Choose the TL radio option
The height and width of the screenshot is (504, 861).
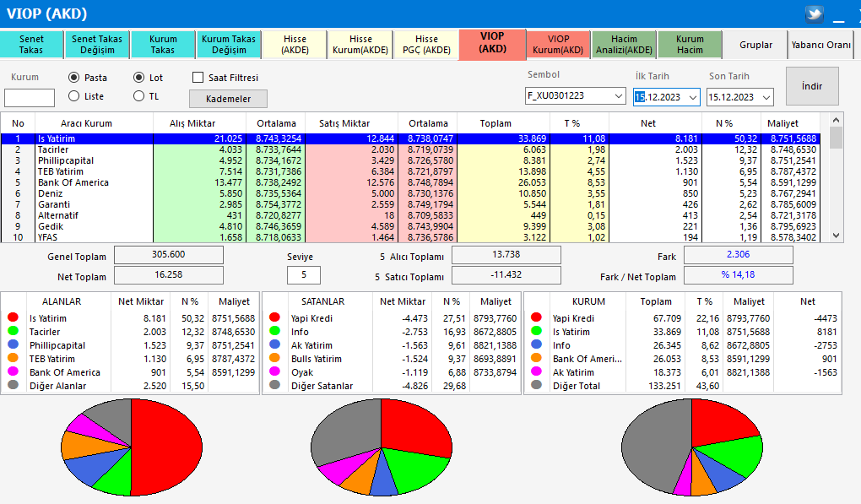[x=139, y=96]
